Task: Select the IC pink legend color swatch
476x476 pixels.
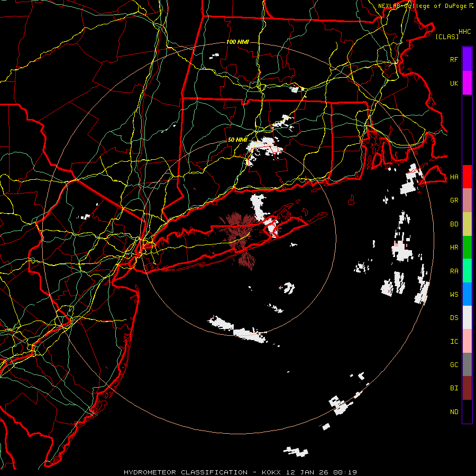Action: tap(467, 341)
